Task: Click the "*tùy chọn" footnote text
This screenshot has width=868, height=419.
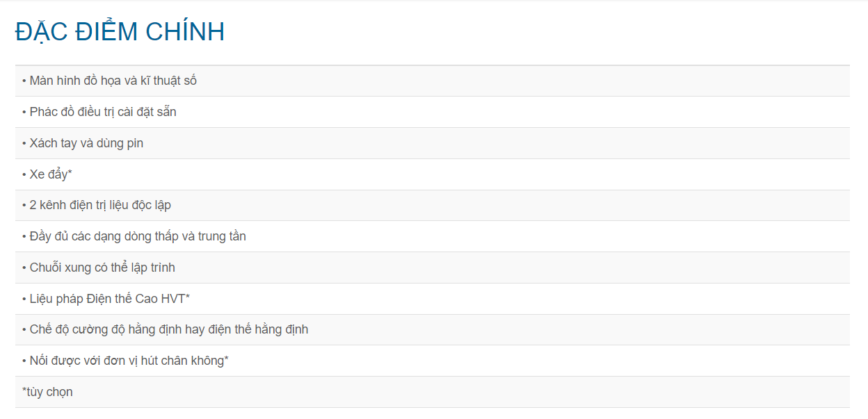Action: pyautogui.click(x=47, y=392)
